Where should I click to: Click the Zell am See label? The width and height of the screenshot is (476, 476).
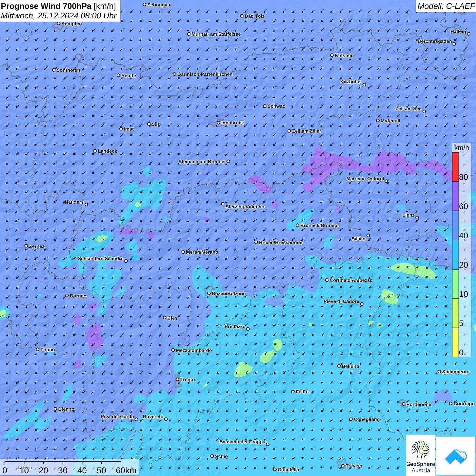click(x=408, y=108)
